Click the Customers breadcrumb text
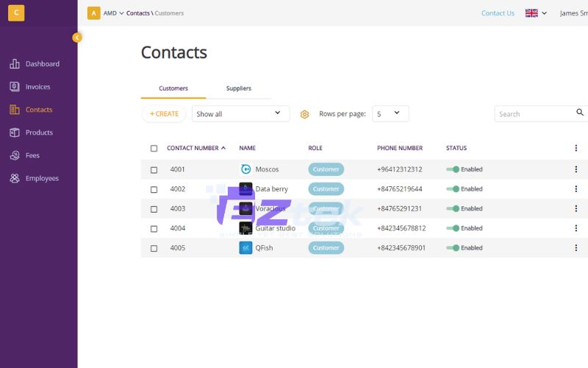The width and height of the screenshot is (588, 368). tap(169, 13)
